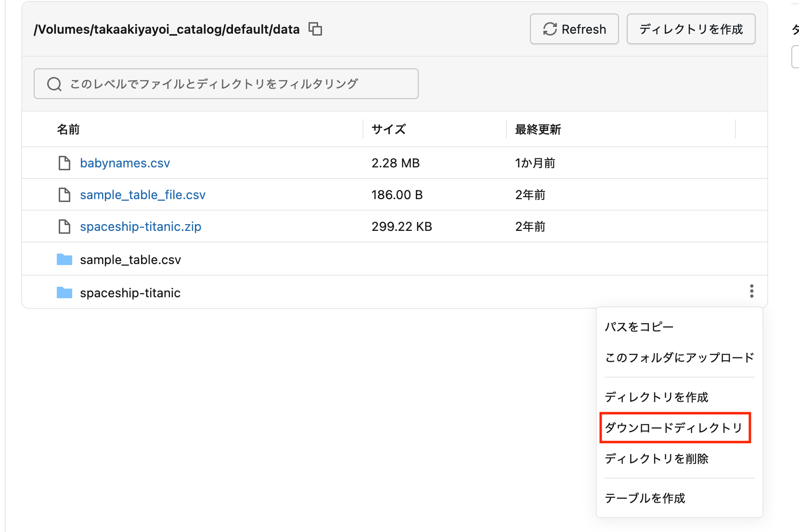Select このフォルダにアップロード from the menu

pyautogui.click(x=679, y=357)
